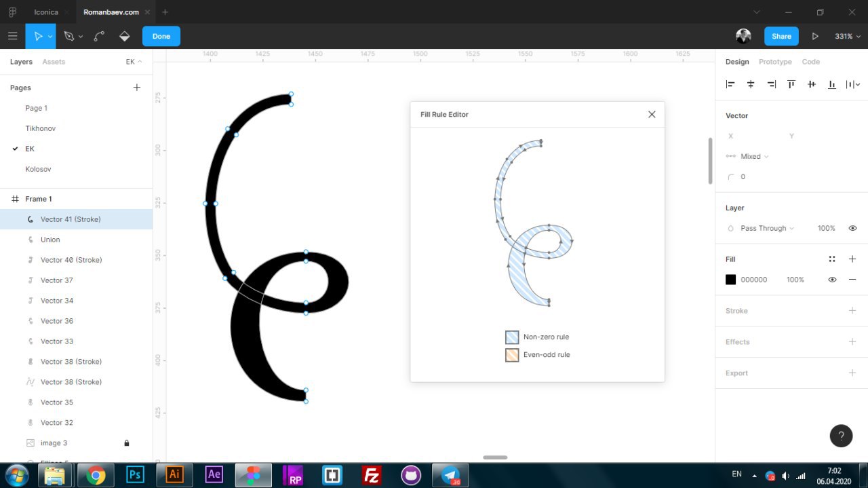Screen dimensions: 868x488
Task: Select the Even-odd rule swatch
Action: (512, 355)
